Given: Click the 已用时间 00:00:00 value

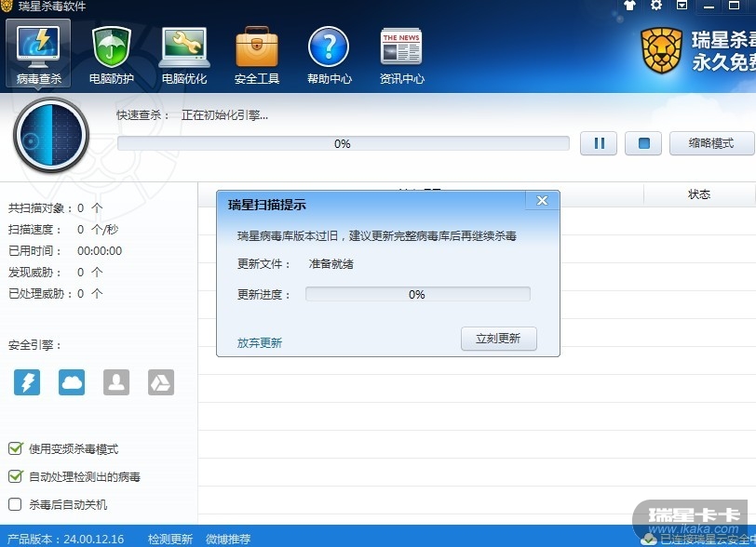Looking at the screenshot, I should coord(100,251).
